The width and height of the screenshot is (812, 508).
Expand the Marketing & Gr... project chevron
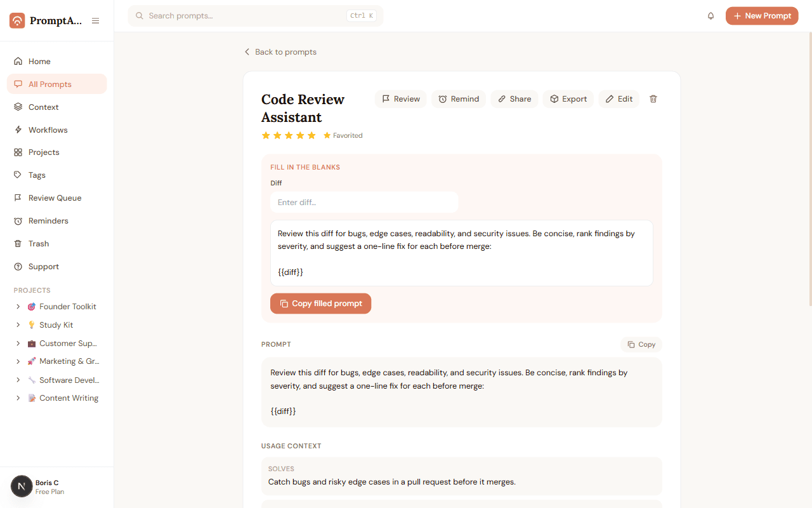tap(18, 361)
